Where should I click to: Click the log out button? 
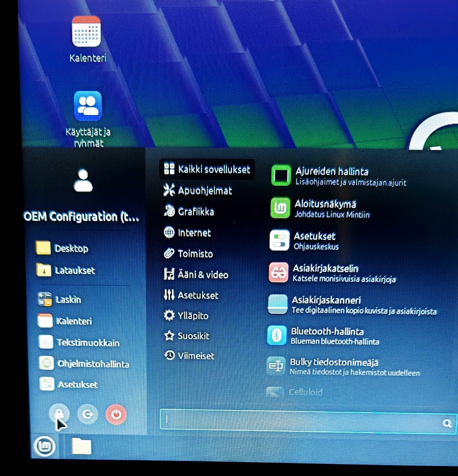pos(88,414)
